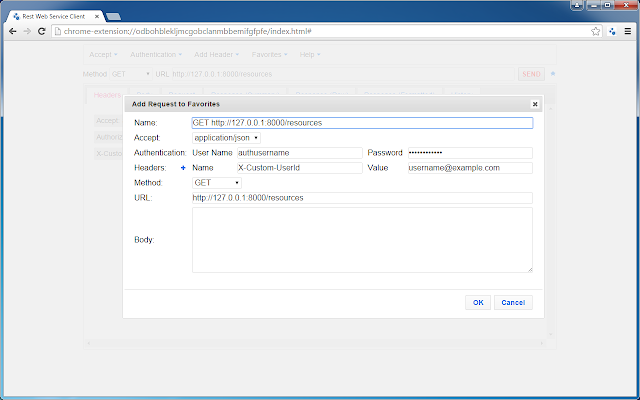Click inside the Body text area
Image resolution: width=640 pixels, height=400 pixels.
point(362,240)
